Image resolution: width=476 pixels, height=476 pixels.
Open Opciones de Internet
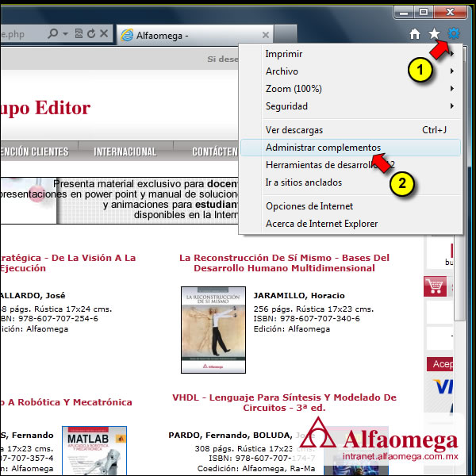(x=351, y=206)
